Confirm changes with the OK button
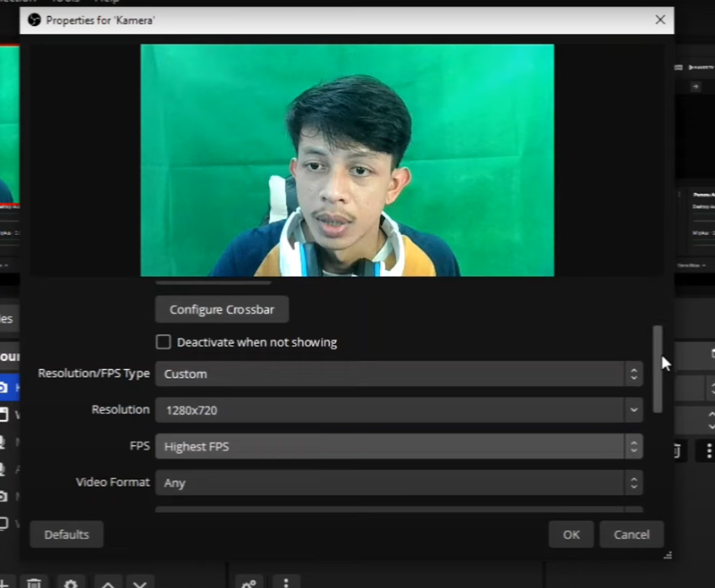 tap(571, 534)
